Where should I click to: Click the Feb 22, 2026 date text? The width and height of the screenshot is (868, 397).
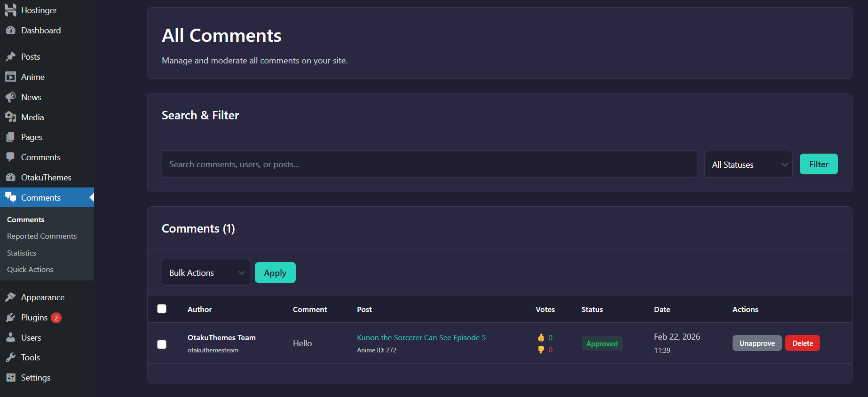coord(677,337)
